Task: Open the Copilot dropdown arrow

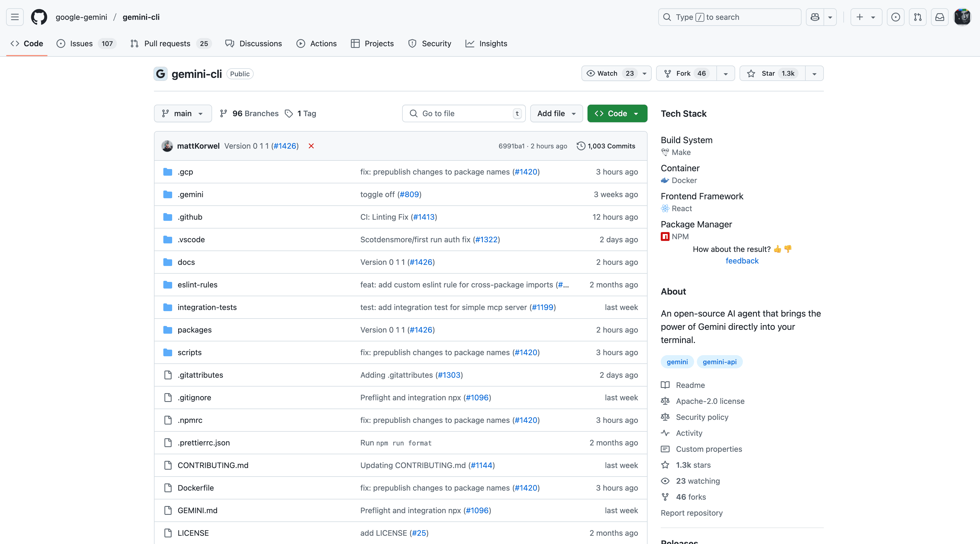Action: [830, 17]
